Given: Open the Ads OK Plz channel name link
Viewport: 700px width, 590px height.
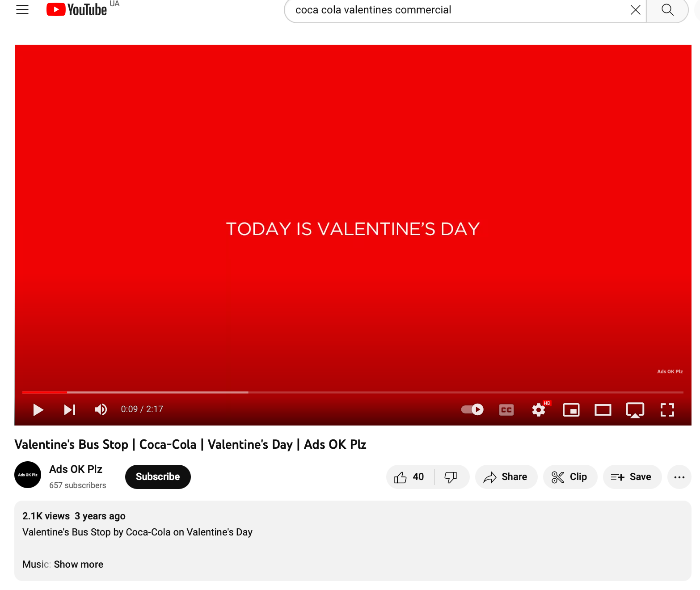Looking at the screenshot, I should click(76, 469).
